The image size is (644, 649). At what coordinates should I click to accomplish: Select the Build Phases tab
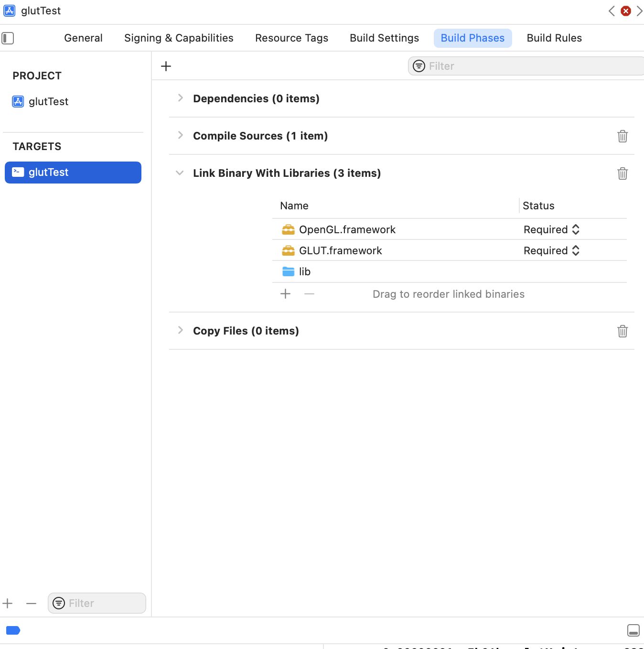tap(472, 38)
